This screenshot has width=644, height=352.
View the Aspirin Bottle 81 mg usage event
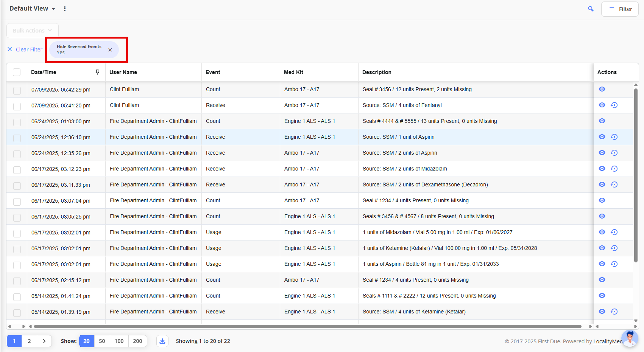point(602,264)
